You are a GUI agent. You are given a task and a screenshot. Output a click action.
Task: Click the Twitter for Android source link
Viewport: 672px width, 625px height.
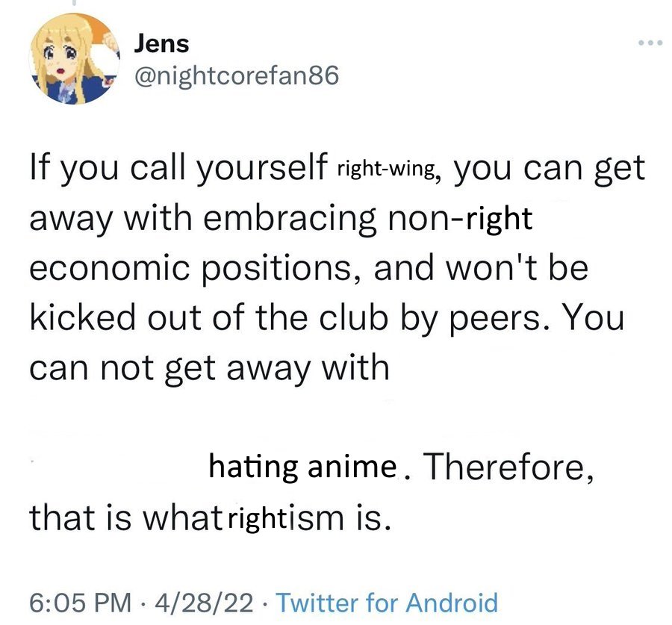click(387, 603)
